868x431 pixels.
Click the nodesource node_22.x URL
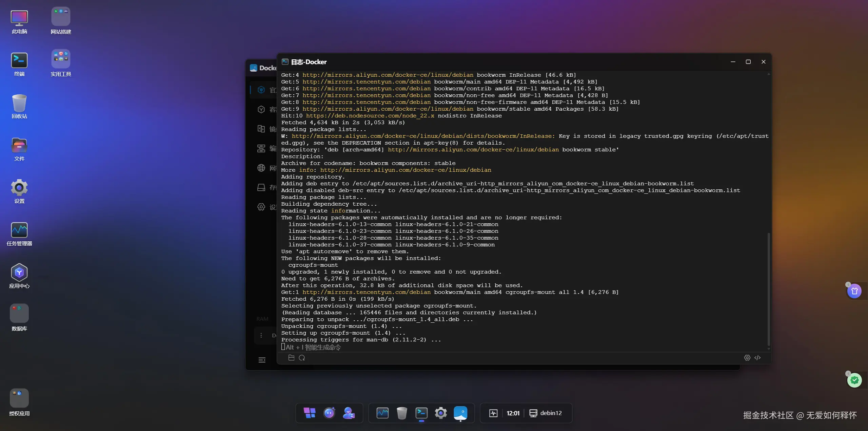click(x=370, y=116)
